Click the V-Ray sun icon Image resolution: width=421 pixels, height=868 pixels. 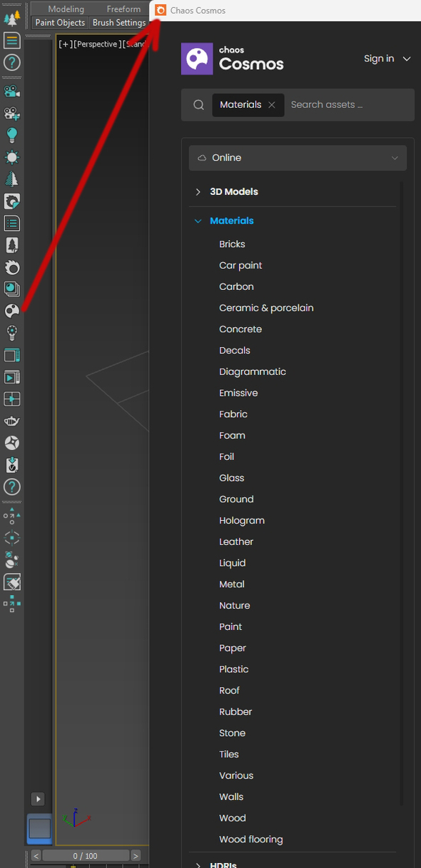pos(12,158)
